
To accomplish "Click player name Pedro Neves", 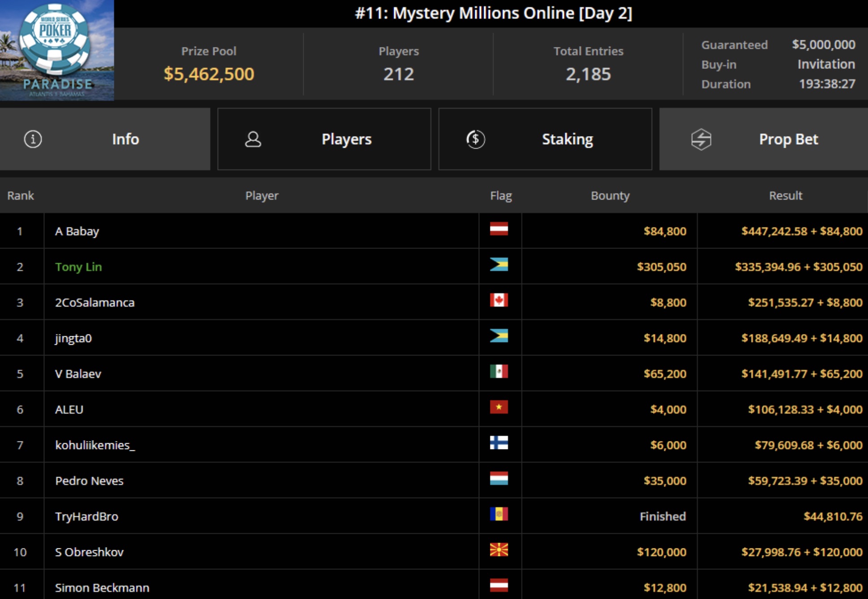I will [89, 481].
